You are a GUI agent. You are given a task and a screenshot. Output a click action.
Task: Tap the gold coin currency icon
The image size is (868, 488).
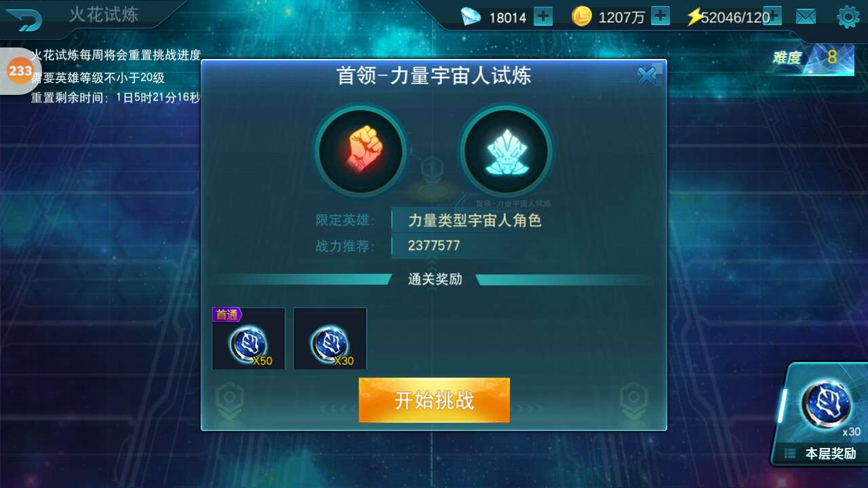click(582, 16)
